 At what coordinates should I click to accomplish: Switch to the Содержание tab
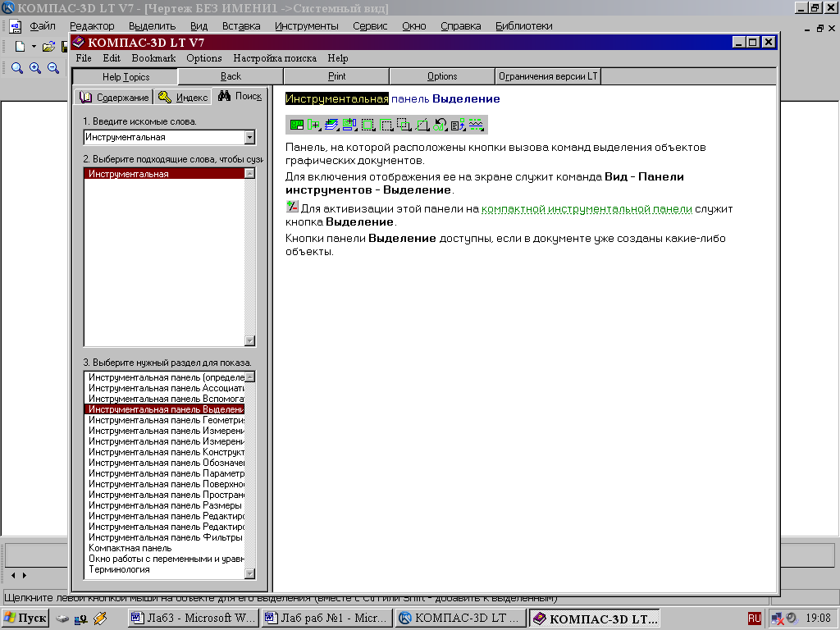pos(114,97)
